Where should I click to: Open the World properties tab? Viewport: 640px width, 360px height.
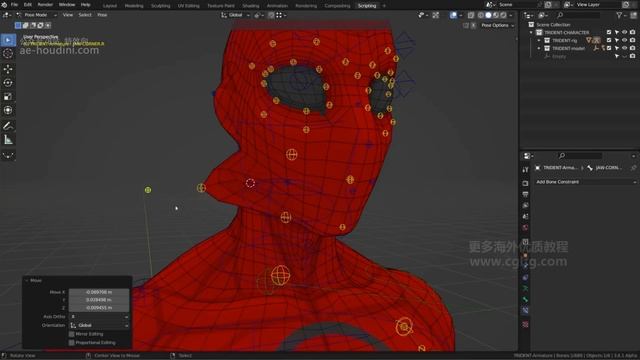pyautogui.click(x=525, y=227)
